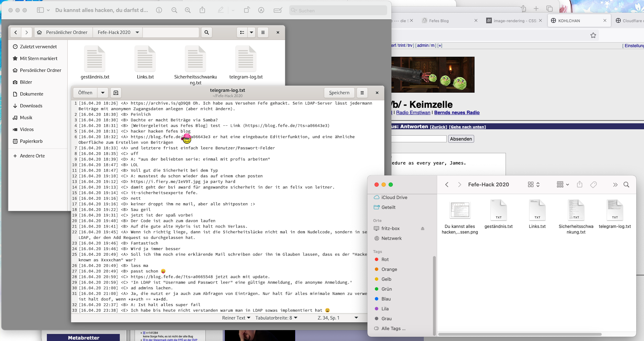The image size is (644, 341).
Task: Open view options dropdown in the file manager
Action: tap(252, 32)
